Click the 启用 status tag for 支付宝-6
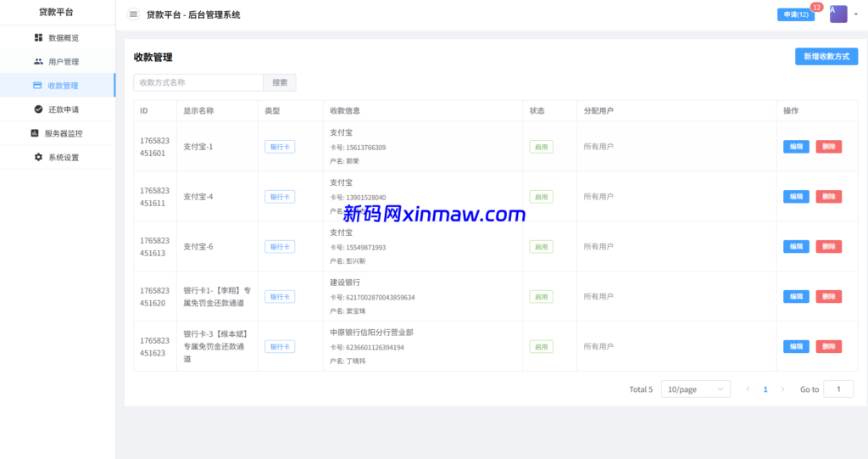The height and width of the screenshot is (459, 868). 541,247
